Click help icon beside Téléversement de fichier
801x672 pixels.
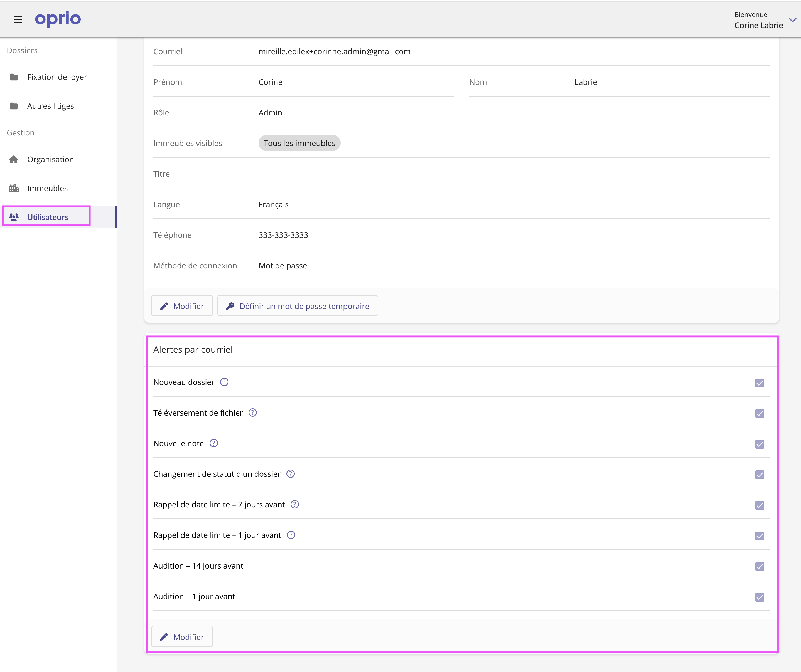pos(252,412)
